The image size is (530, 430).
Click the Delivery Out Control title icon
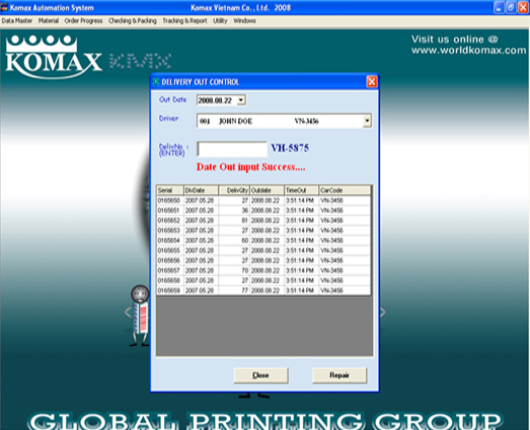pos(156,81)
